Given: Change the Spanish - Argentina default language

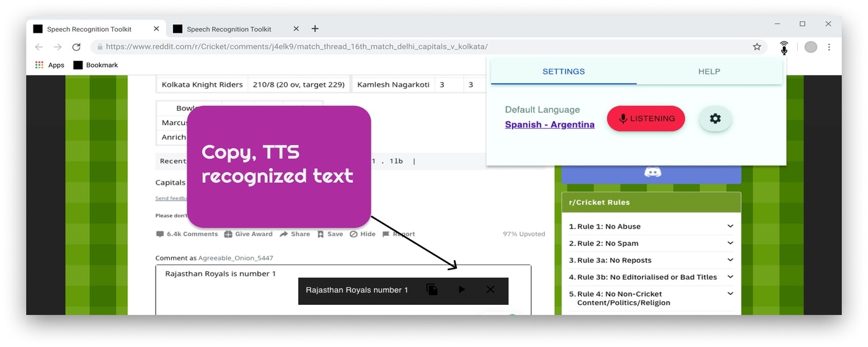Looking at the screenshot, I should tap(549, 125).
